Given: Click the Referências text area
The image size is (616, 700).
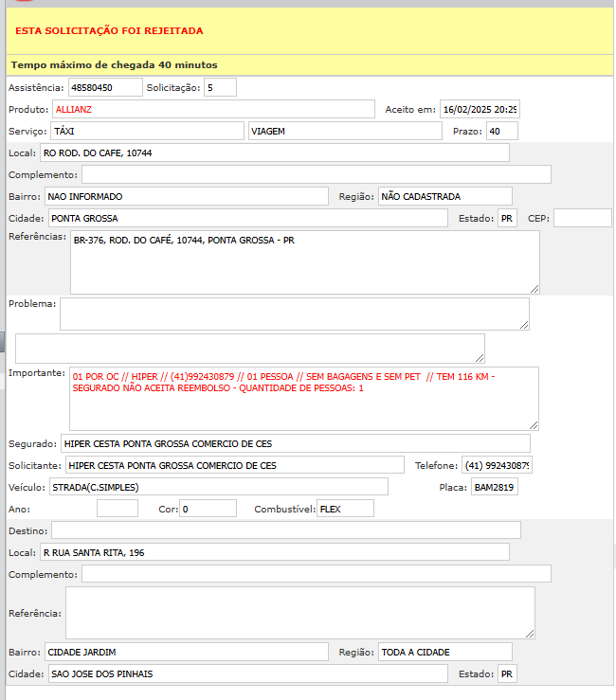Looking at the screenshot, I should tap(304, 262).
